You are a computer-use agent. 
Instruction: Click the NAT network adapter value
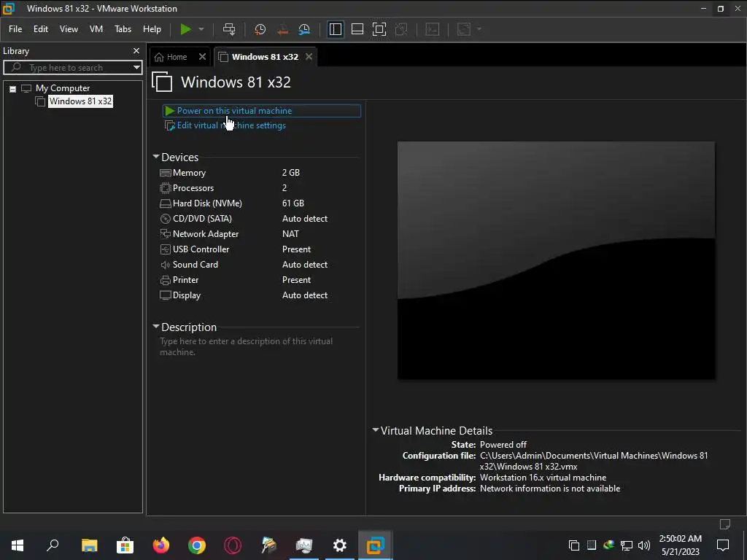point(290,234)
